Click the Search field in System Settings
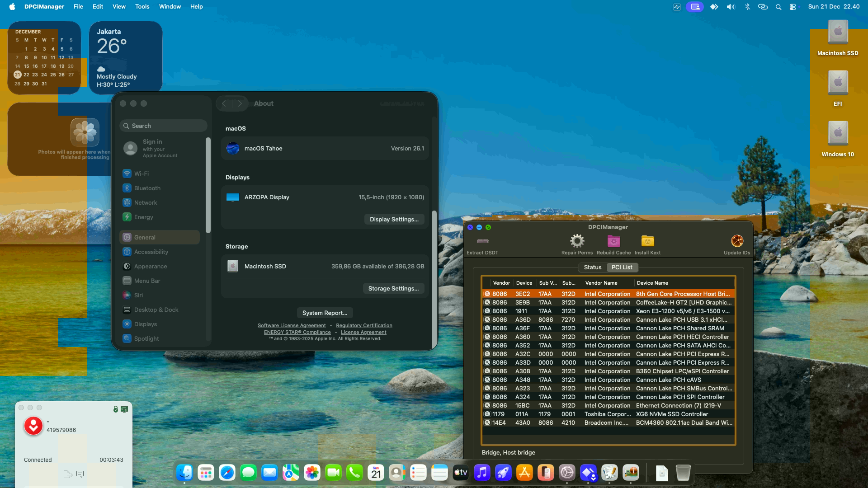 tap(164, 126)
